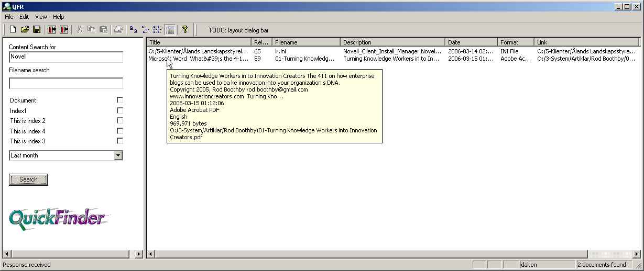The image size is (644, 271).
Task: Click the Save floppy disk icon
Action: point(37,30)
